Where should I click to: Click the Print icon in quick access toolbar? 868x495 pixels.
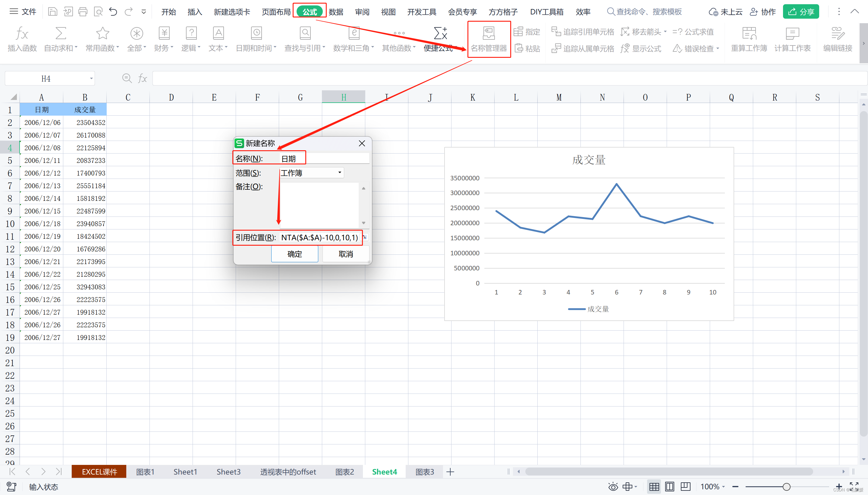point(83,12)
